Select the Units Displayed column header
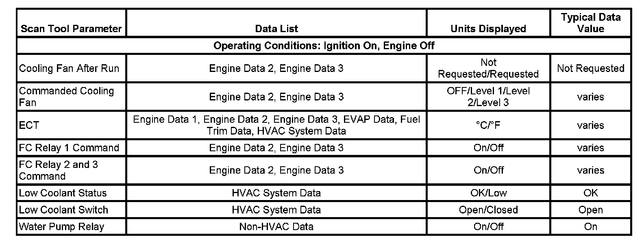 pos(488,28)
